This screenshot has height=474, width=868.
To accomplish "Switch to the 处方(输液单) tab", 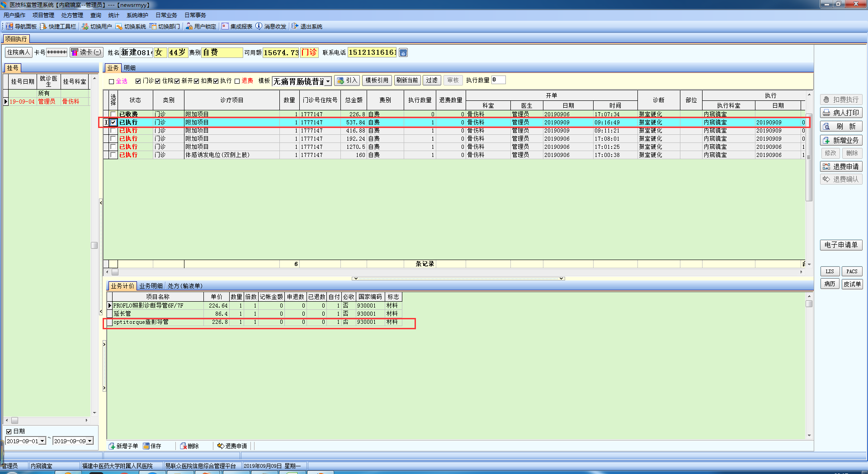I will (x=185, y=286).
